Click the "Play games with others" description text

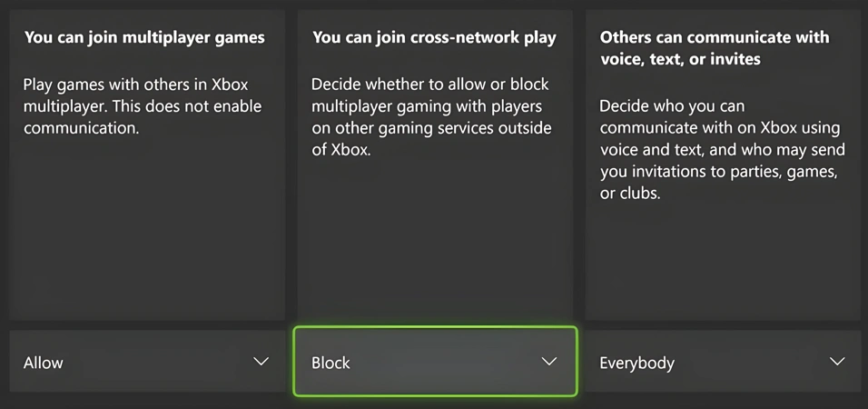pyautogui.click(x=143, y=106)
